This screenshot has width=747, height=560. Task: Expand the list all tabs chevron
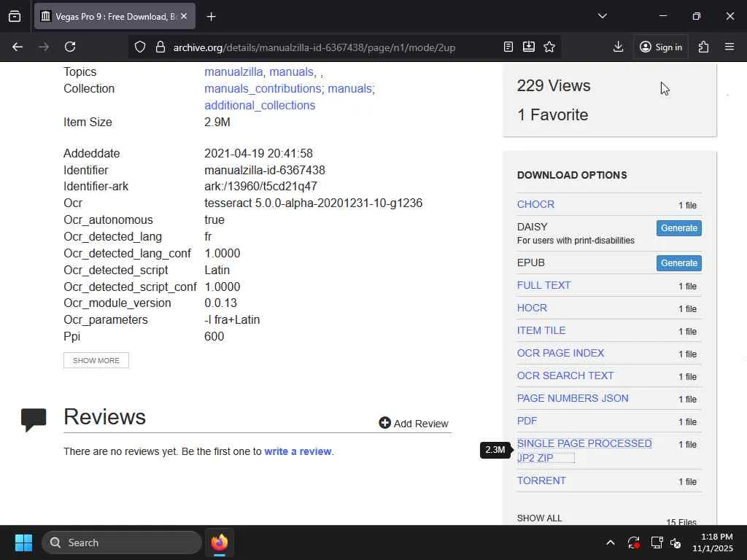[x=602, y=16]
